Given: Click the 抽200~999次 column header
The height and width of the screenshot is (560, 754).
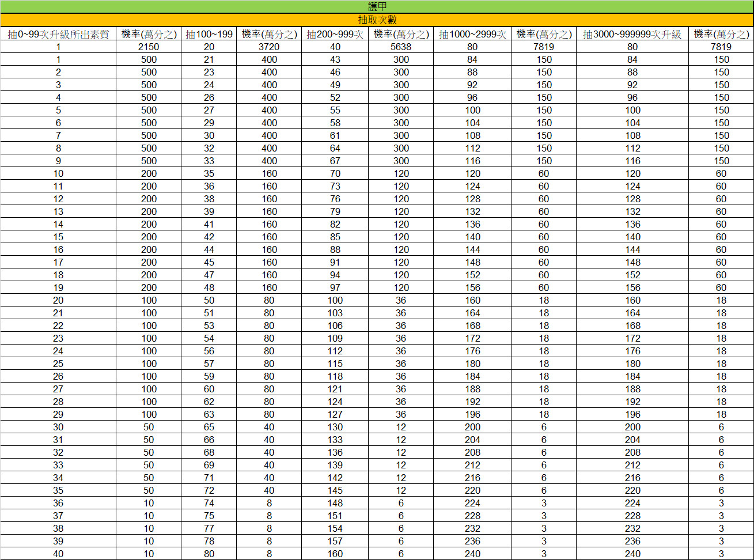Looking at the screenshot, I should (x=335, y=34).
